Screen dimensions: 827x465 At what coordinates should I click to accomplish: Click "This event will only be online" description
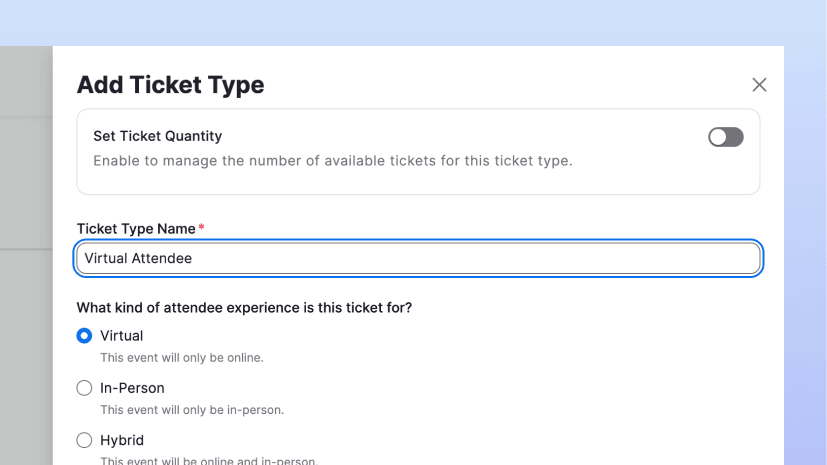pyautogui.click(x=181, y=357)
